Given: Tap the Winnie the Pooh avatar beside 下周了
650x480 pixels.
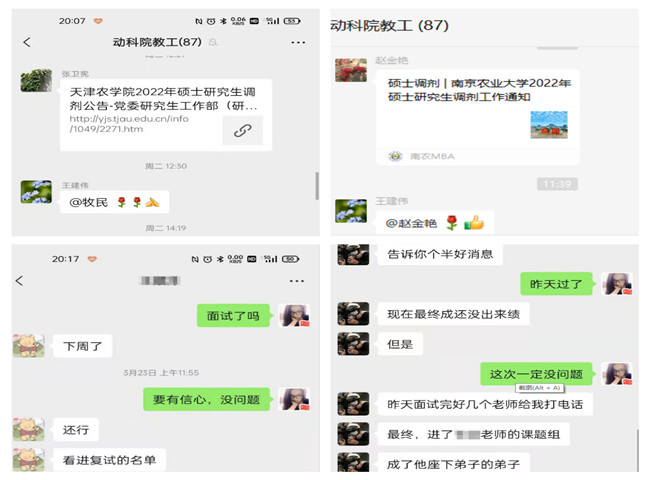Looking at the screenshot, I should (29, 345).
